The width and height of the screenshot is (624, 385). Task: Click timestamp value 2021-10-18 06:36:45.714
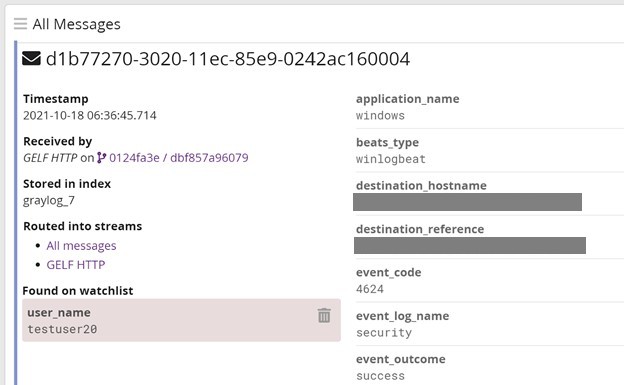point(90,115)
